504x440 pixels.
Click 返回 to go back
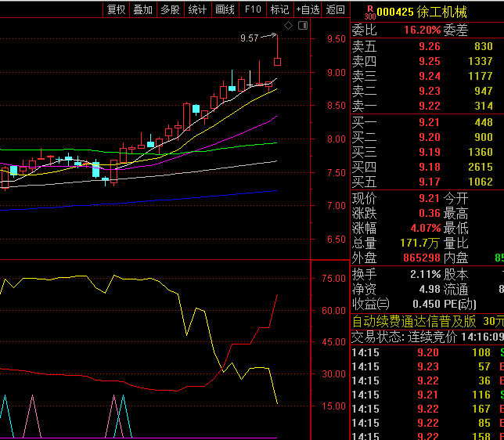tap(336, 9)
